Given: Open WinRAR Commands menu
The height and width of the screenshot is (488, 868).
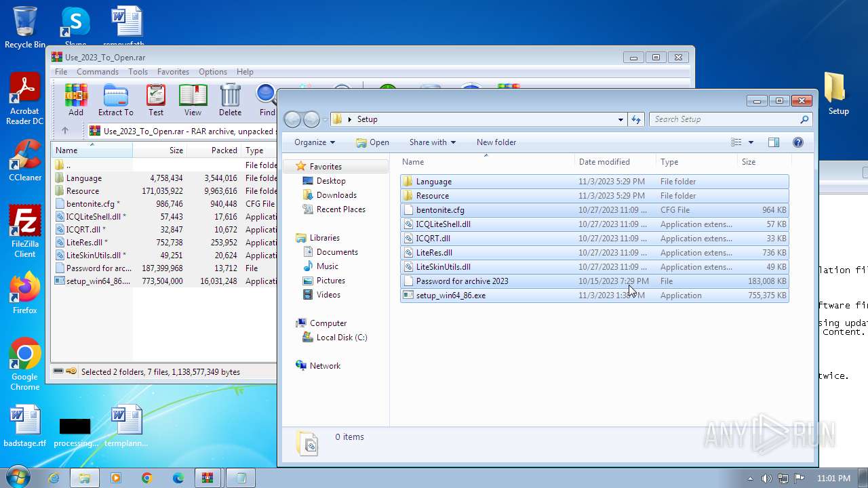Looking at the screenshot, I should click(x=98, y=72).
